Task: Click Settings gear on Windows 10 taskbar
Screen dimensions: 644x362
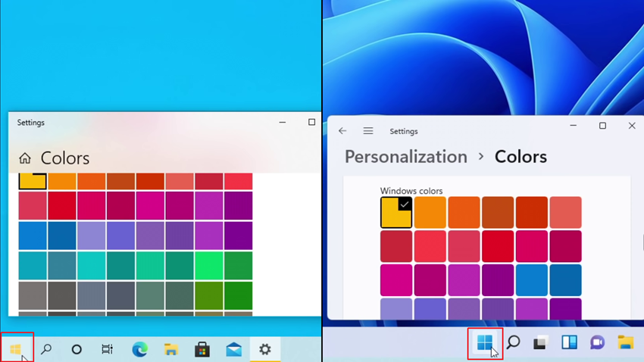Action: pos(265,349)
